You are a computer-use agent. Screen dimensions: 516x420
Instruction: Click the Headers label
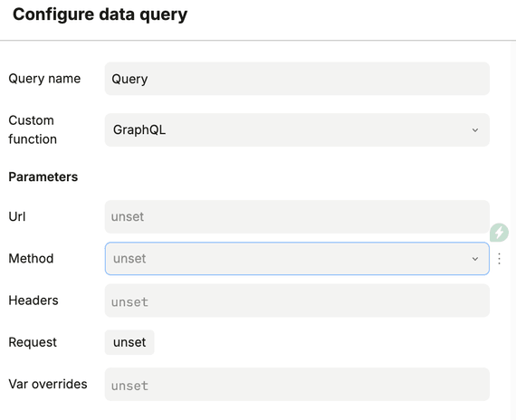(x=33, y=301)
